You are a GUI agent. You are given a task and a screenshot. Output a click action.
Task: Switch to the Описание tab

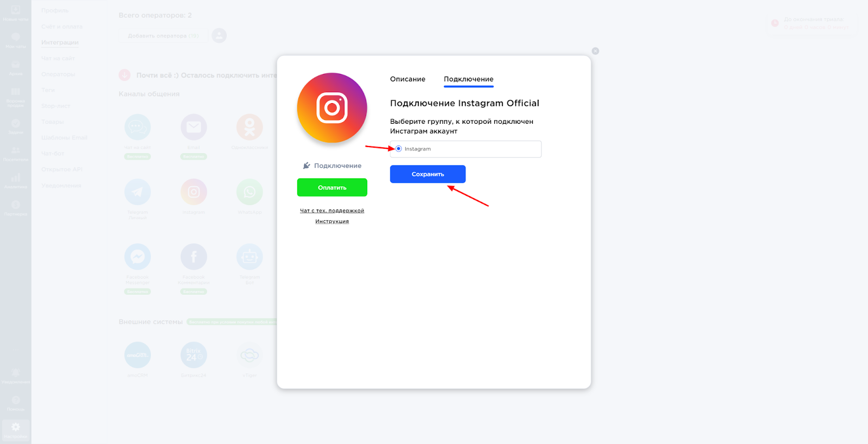pos(407,79)
